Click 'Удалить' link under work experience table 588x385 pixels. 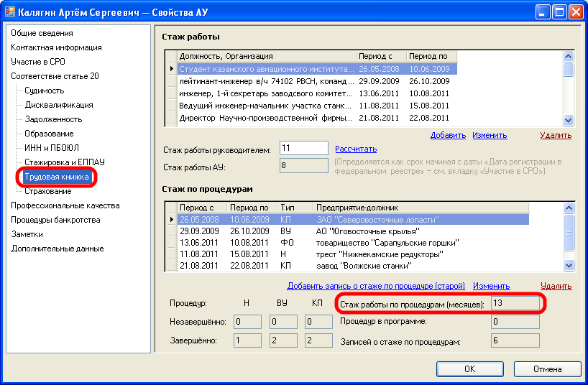[x=556, y=135]
